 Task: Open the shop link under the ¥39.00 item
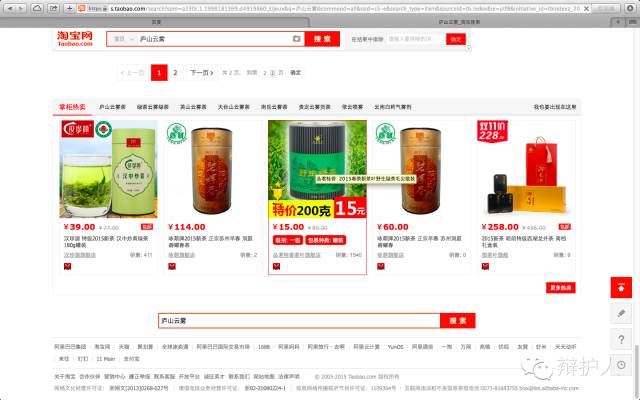point(80,255)
